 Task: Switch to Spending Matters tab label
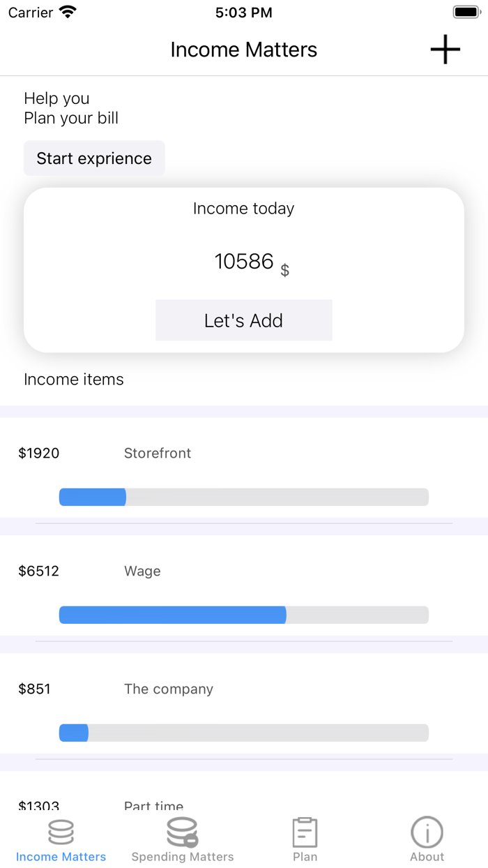click(x=183, y=857)
